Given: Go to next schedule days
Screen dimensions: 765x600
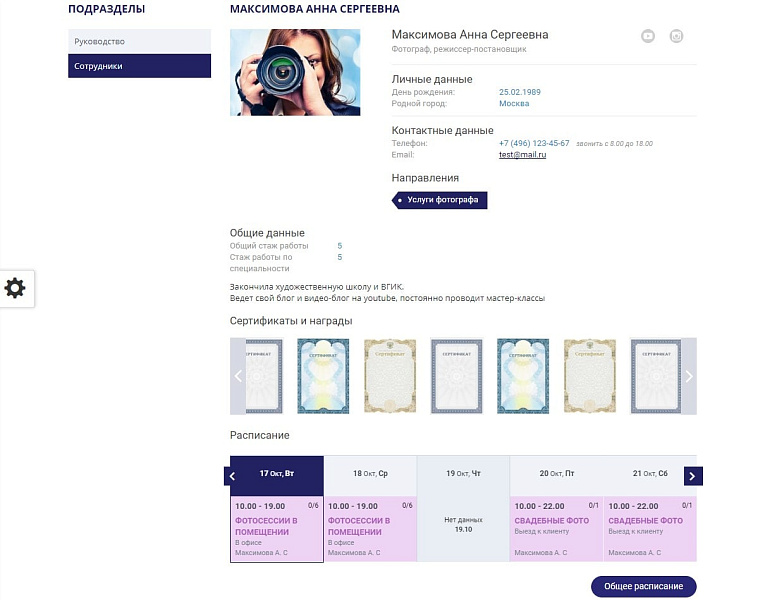Looking at the screenshot, I should [694, 476].
